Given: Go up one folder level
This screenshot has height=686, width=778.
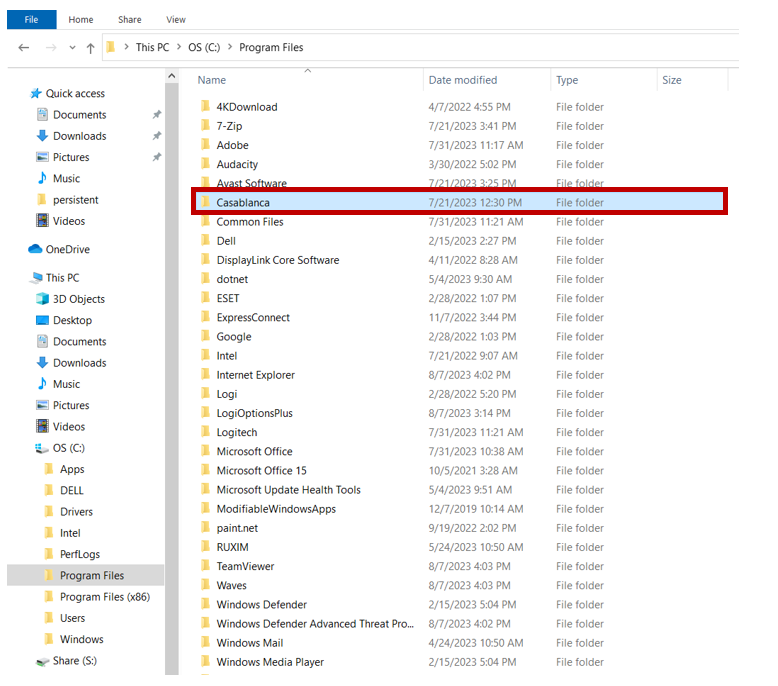Looking at the screenshot, I should pyautogui.click(x=90, y=48).
